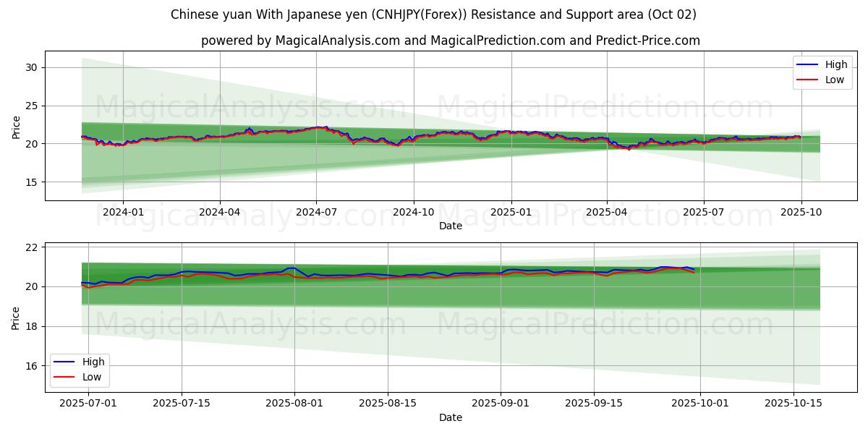Image resolution: width=868 pixels, height=434 pixels.
Task: Click the 30 price tick on top chart
Action: click(31, 67)
